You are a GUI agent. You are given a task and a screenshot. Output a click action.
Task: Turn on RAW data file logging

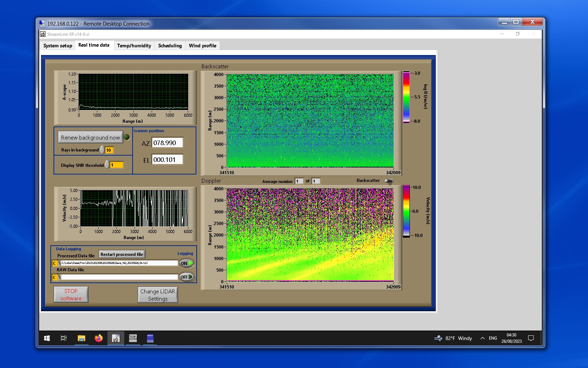point(187,277)
